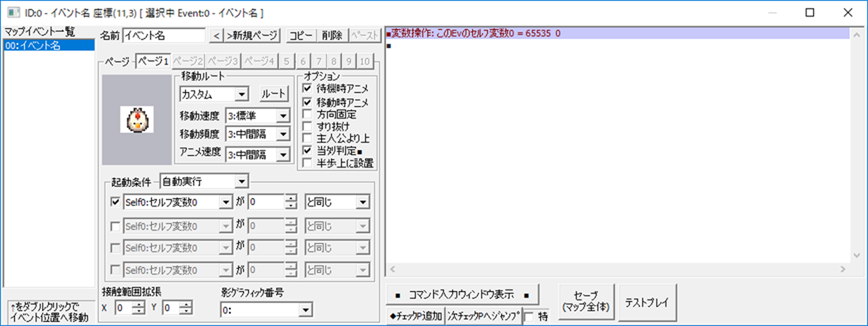Click セーブ(マップ全体) button

tap(588, 302)
